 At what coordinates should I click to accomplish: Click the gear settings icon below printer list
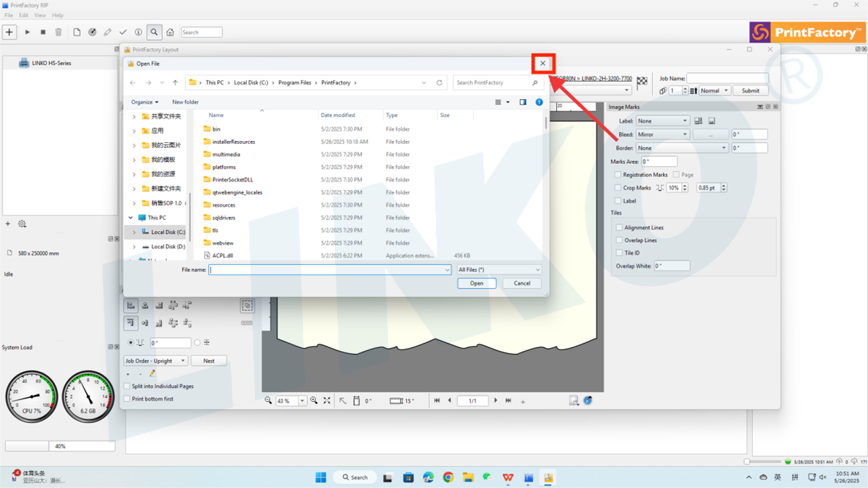tap(22, 224)
